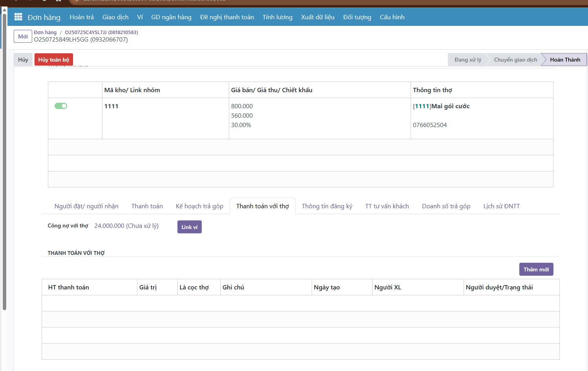Open the Hoàn trả menu

point(82,17)
